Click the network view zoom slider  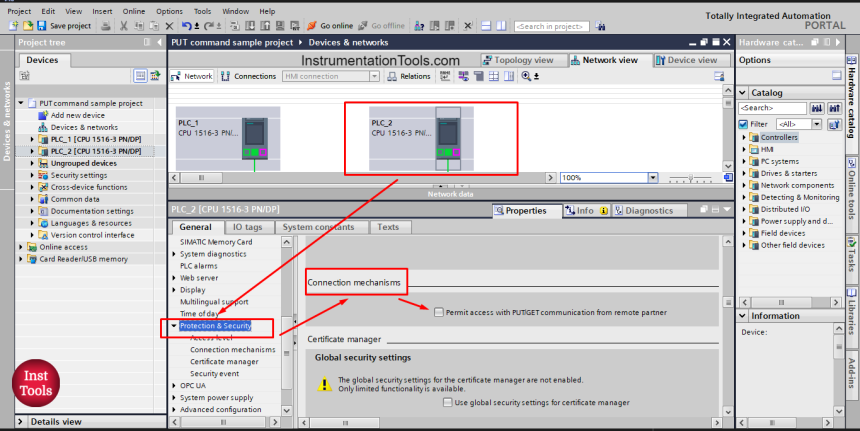[x=691, y=178]
